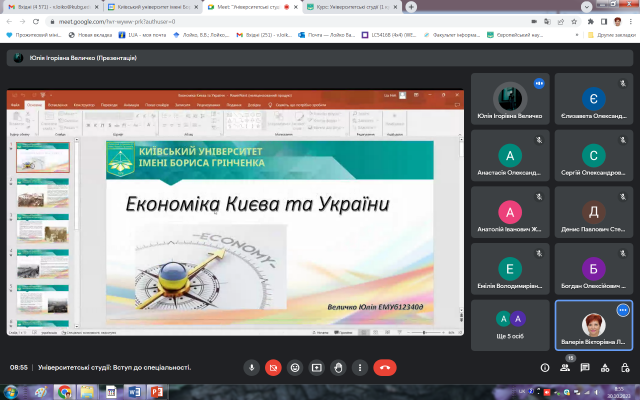Open options on Валерія Вікторівна tile

click(x=622, y=310)
